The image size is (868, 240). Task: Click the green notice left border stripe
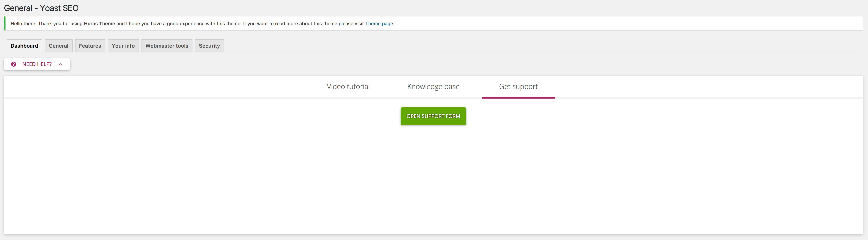[x=5, y=24]
